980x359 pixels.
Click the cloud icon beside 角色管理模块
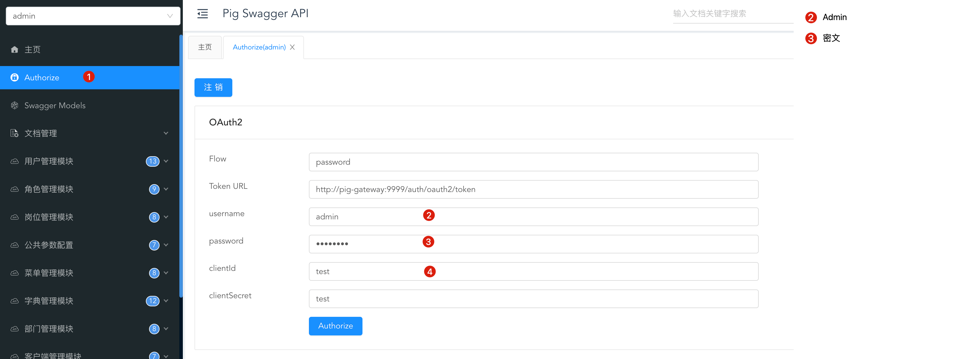[x=15, y=189]
